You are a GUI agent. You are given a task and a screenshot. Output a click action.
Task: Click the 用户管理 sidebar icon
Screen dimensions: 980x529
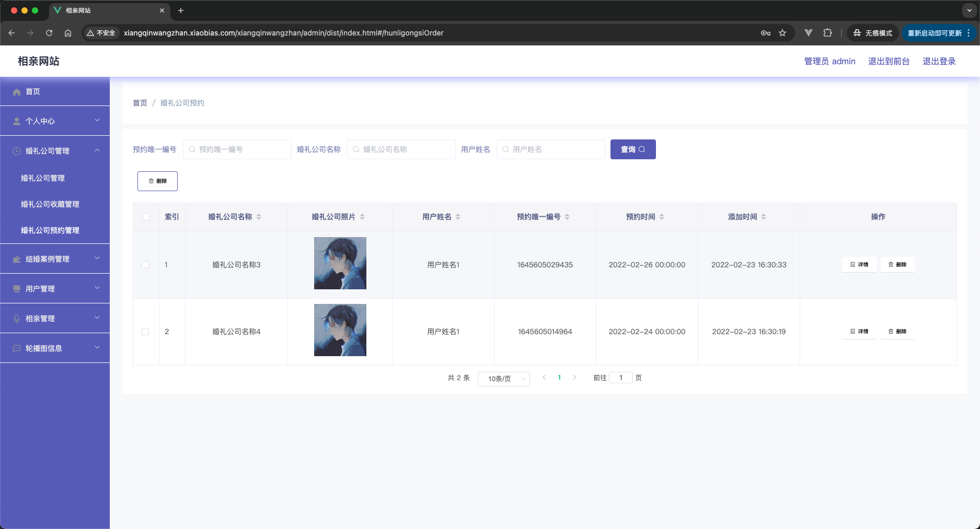click(17, 289)
